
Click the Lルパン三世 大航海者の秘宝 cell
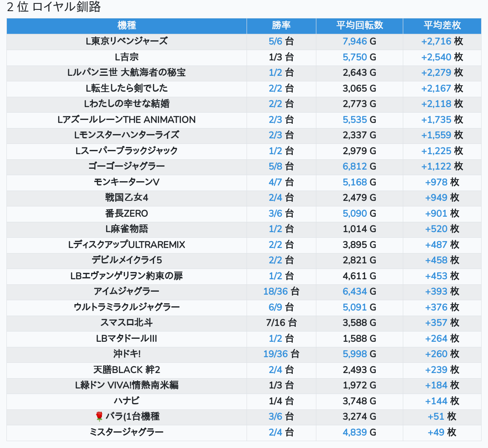coord(127,73)
